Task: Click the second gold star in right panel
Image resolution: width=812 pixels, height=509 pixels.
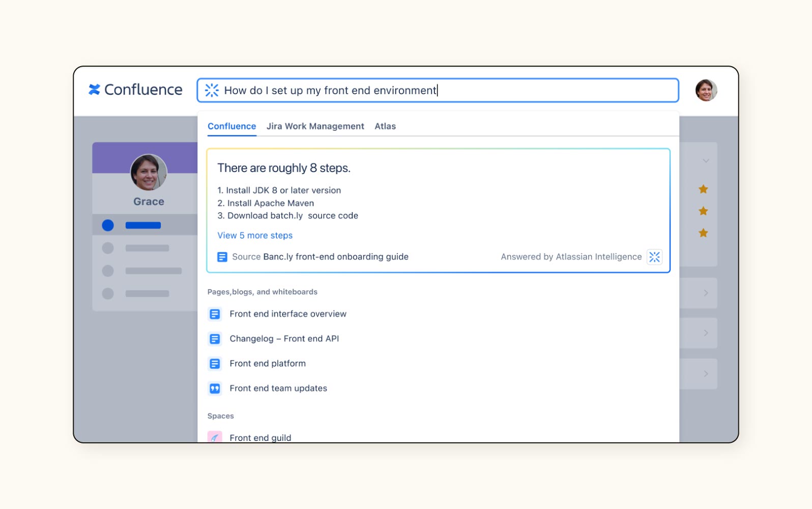Action: click(703, 211)
